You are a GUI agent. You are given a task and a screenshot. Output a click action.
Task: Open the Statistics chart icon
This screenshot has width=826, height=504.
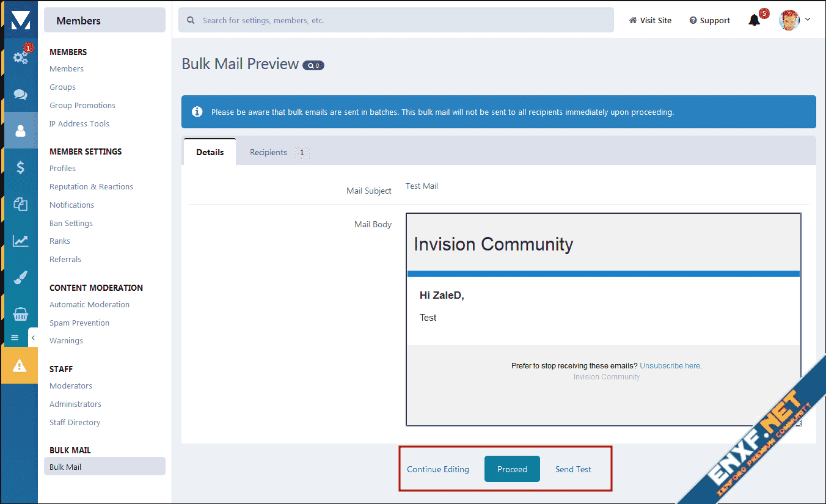coord(20,241)
